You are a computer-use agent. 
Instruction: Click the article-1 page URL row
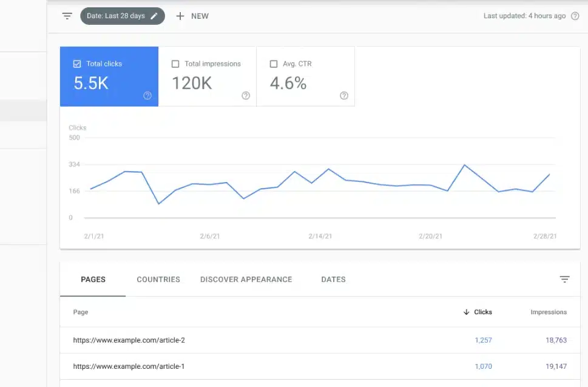coord(129,366)
